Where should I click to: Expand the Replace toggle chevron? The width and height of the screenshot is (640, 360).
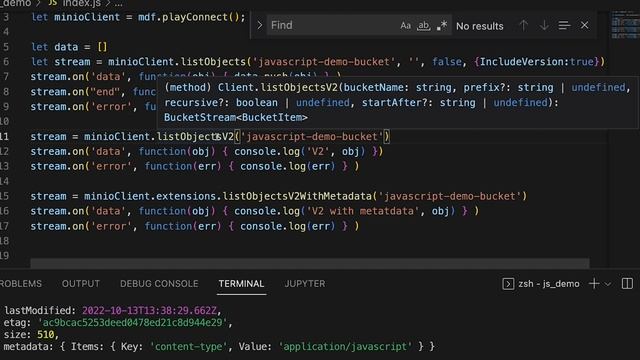(260, 25)
